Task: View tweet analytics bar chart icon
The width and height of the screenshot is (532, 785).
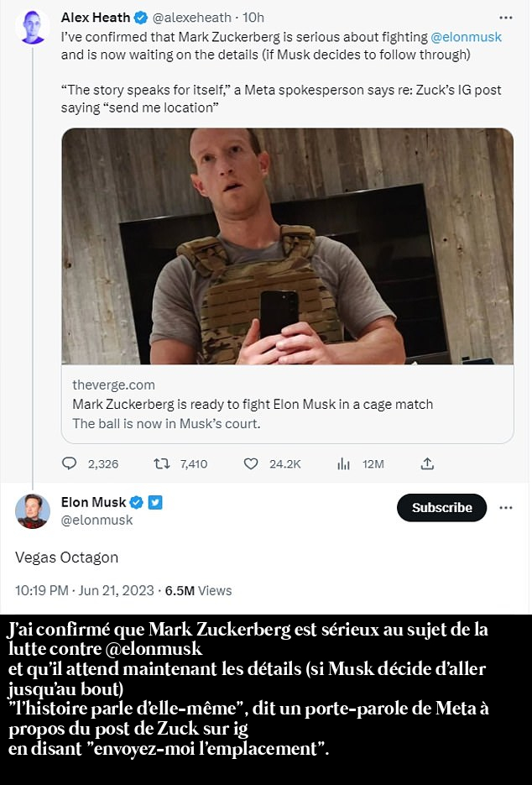Action: [x=343, y=463]
